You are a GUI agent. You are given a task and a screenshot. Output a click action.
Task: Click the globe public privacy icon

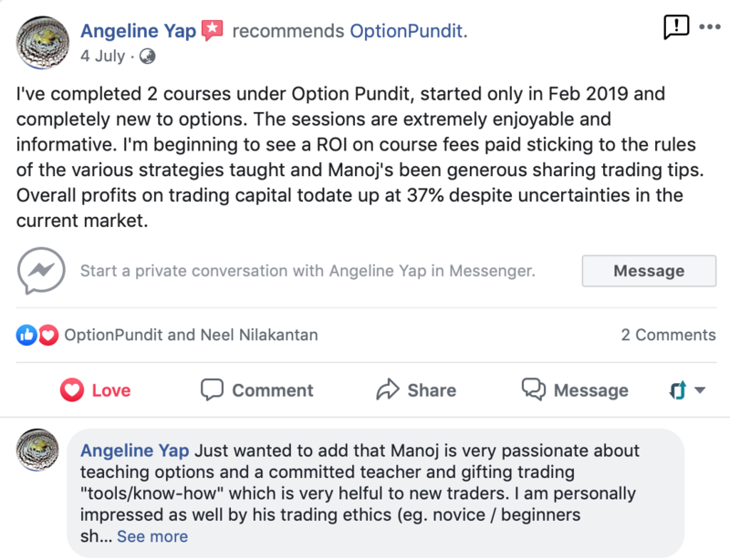tap(147, 56)
